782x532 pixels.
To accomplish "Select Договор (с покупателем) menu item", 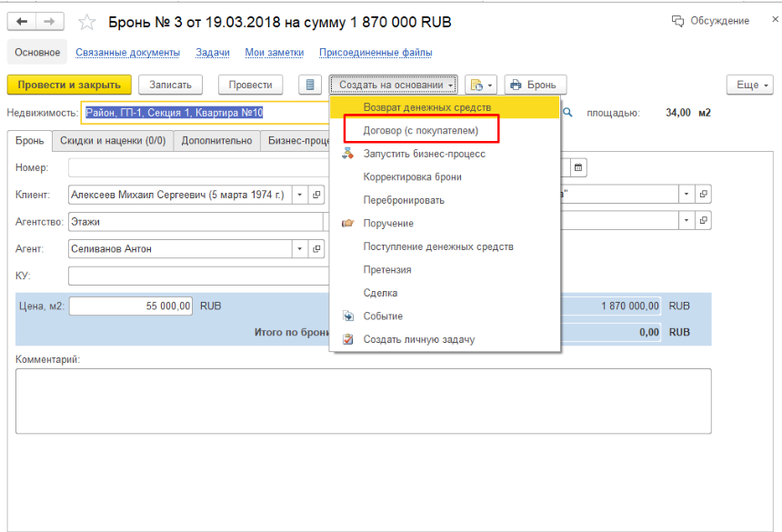I will (421, 131).
